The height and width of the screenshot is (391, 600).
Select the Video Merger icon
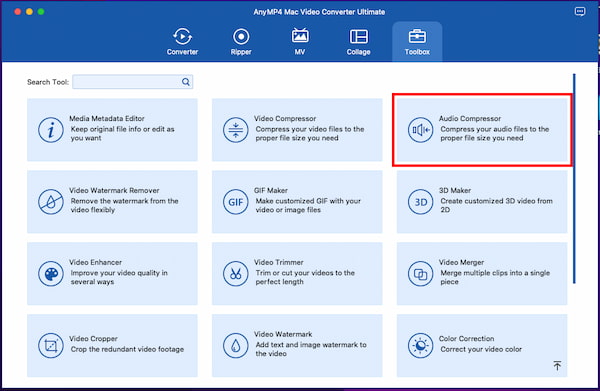[420, 274]
